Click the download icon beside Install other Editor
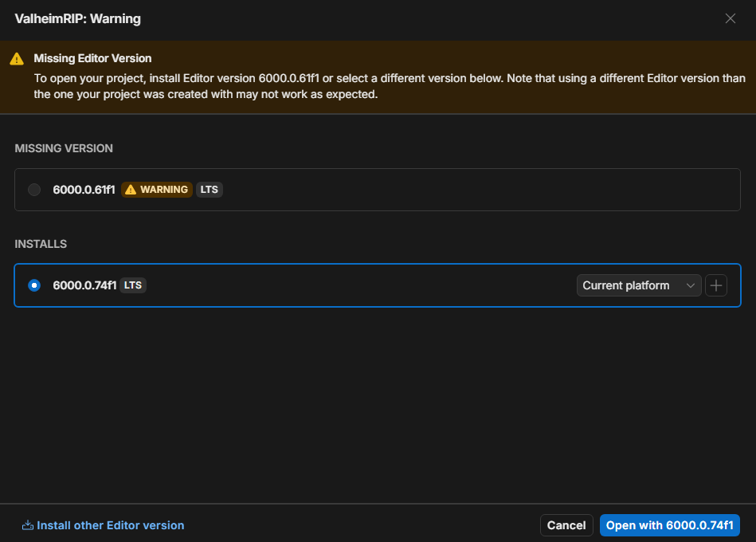This screenshot has width=756, height=542. pos(28,525)
